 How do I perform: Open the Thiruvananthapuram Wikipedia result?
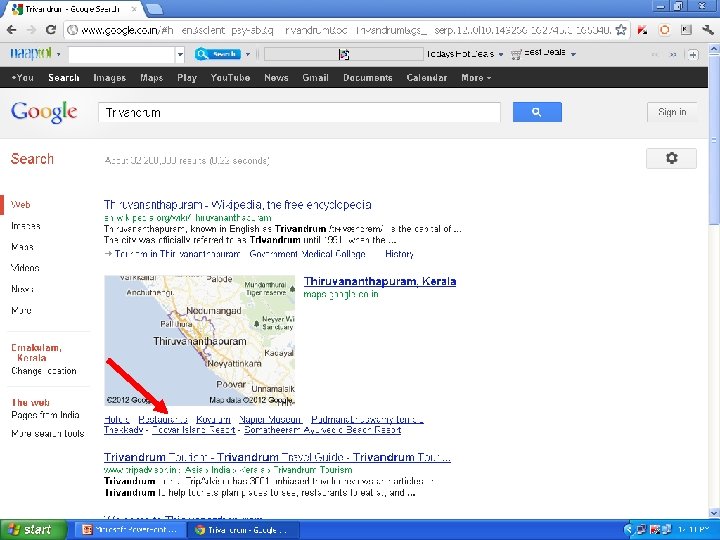pyautogui.click(x=237, y=204)
